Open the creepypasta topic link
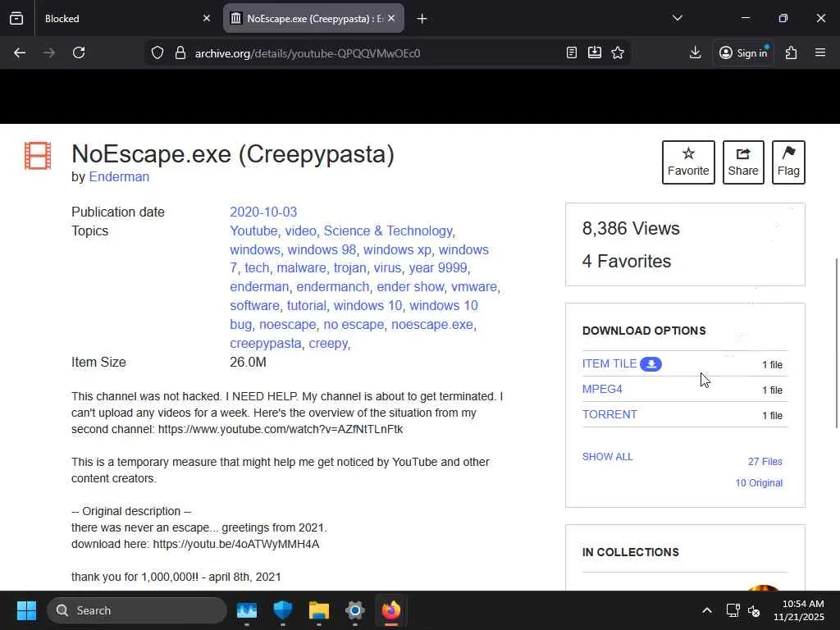Image resolution: width=840 pixels, height=630 pixels. click(x=265, y=344)
